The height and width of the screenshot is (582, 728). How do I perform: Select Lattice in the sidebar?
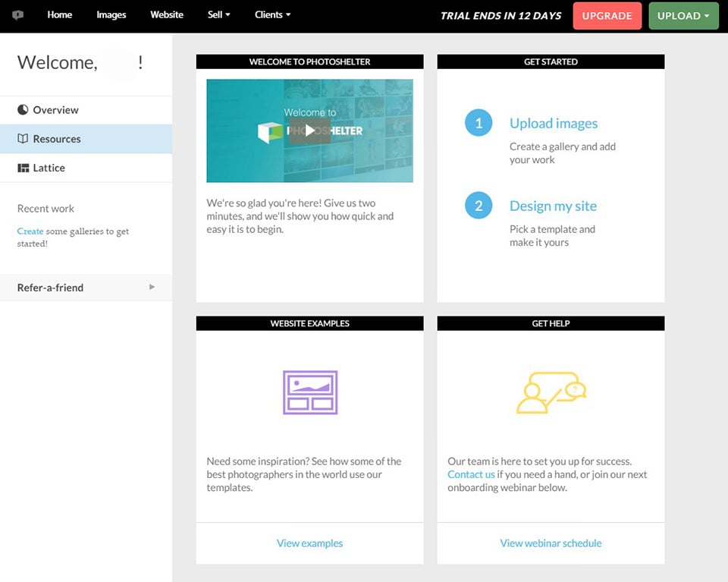pos(86,168)
